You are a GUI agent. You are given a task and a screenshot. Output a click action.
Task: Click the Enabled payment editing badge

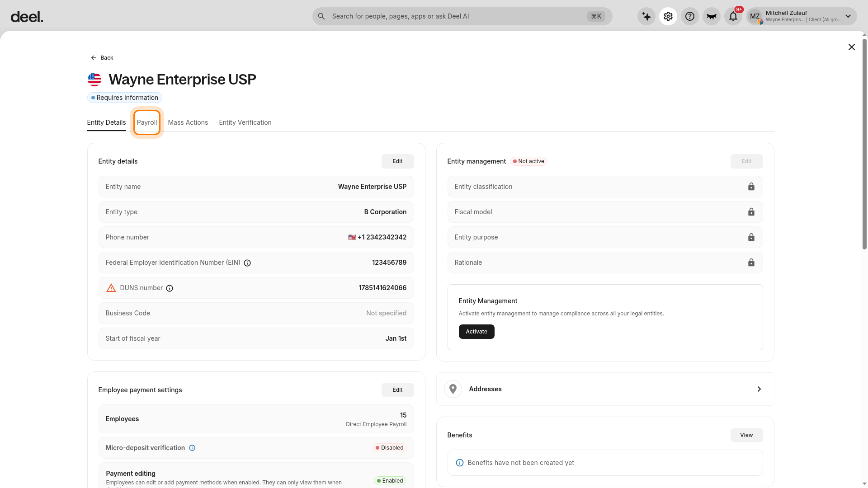390,481
